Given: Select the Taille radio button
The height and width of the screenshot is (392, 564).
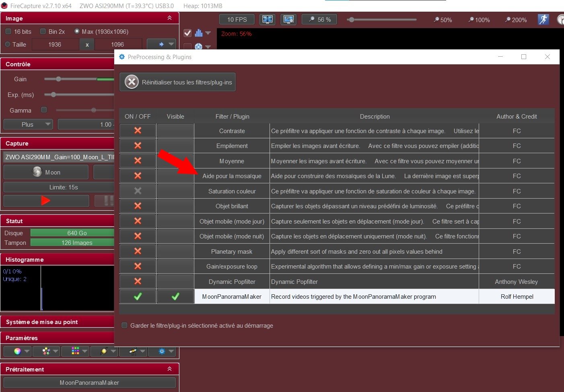Looking at the screenshot, I should click(x=8, y=44).
